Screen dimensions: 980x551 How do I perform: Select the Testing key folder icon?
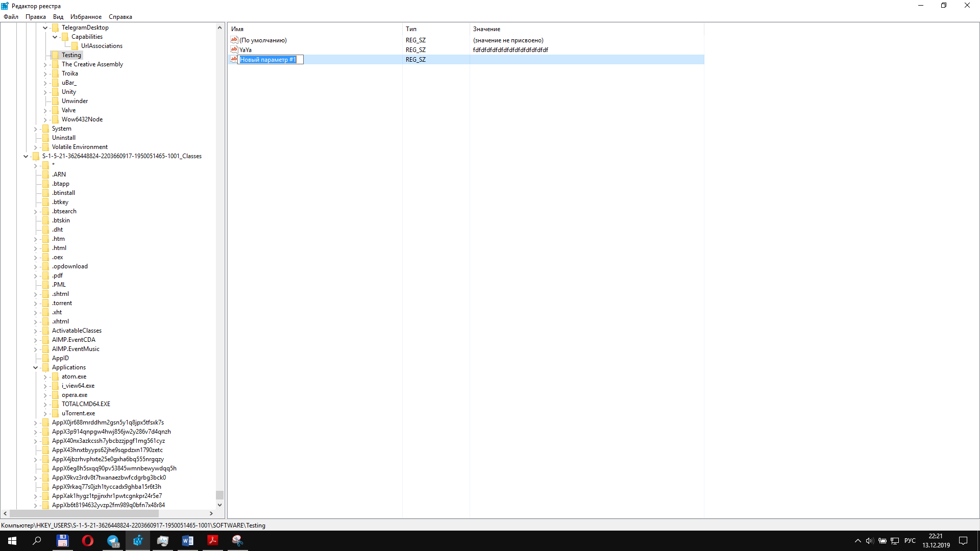[x=55, y=55]
